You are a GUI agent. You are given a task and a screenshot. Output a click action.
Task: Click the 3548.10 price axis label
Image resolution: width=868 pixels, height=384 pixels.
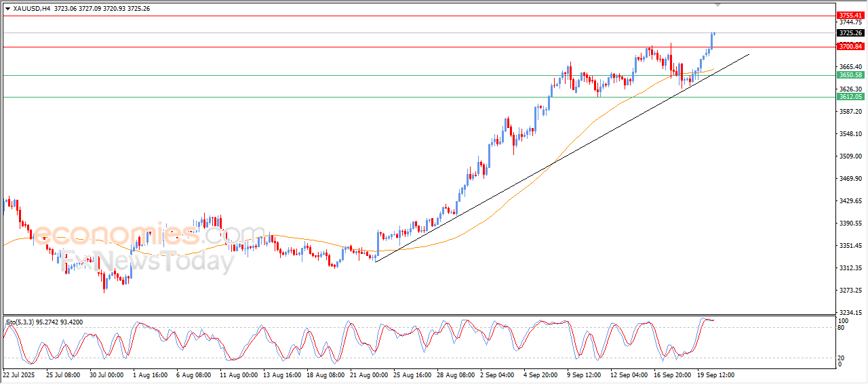coord(850,133)
